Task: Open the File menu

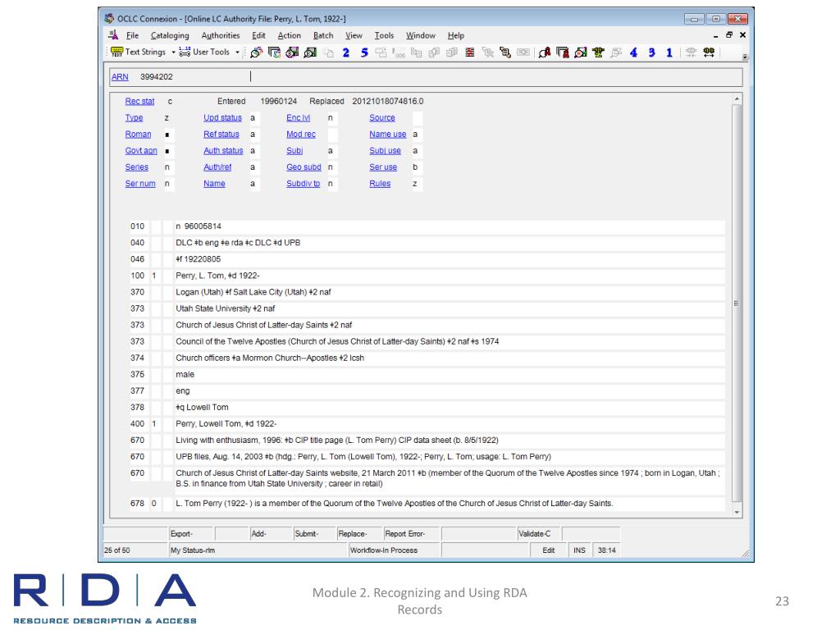Action: [x=132, y=35]
